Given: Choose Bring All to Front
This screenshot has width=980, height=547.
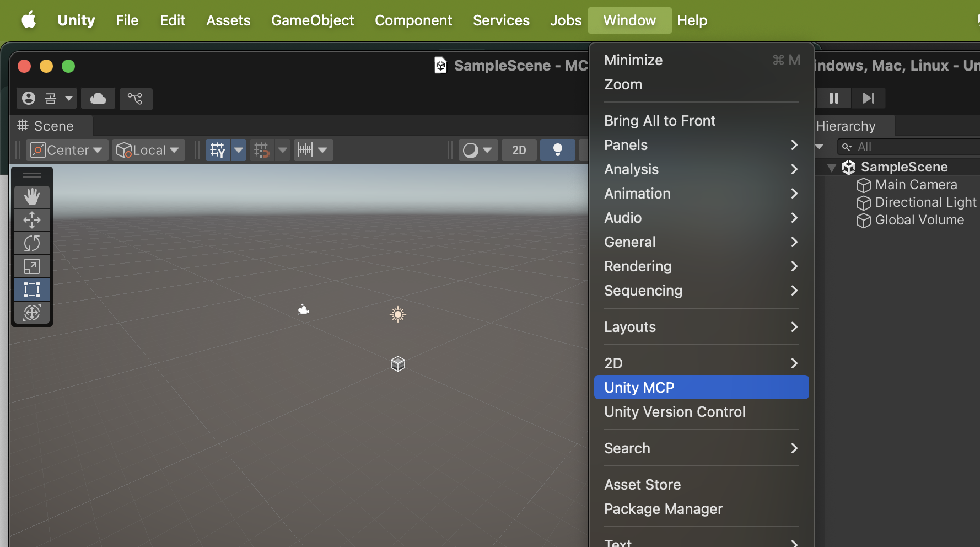Looking at the screenshot, I should (702, 121).
